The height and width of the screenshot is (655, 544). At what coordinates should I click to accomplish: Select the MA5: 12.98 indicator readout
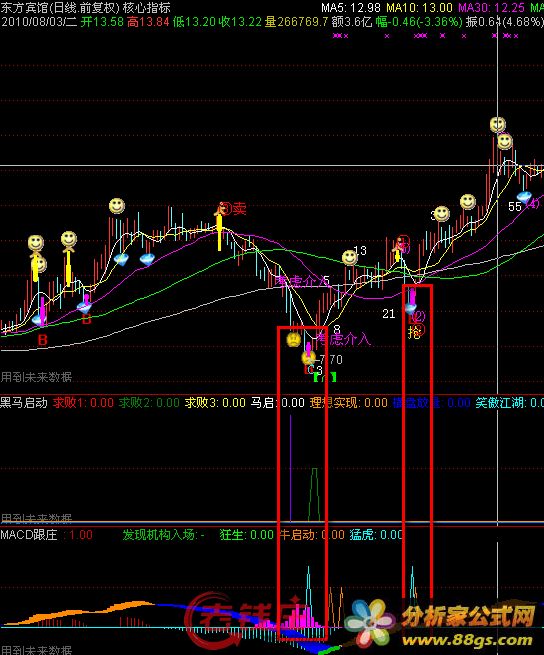pyautogui.click(x=351, y=8)
